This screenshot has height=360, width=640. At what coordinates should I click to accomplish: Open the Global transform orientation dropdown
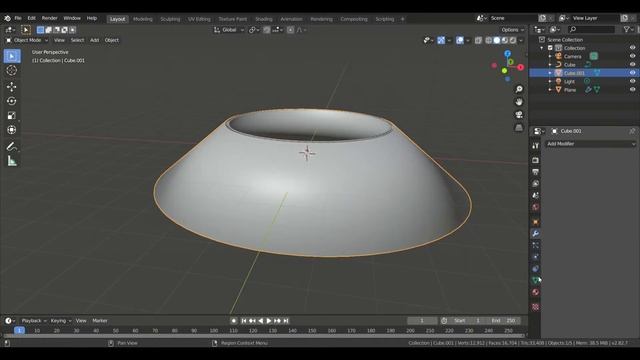pos(229,30)
